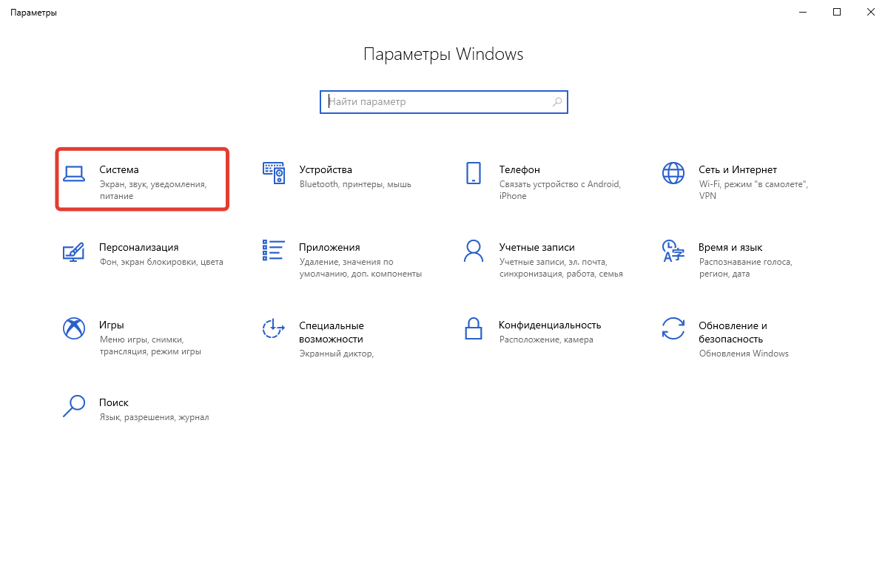Viewport: 888px width, 588px height.
Task: Open the Персонализация paintbrush icon
Action: pyautogui.click(x=73, y=251)
